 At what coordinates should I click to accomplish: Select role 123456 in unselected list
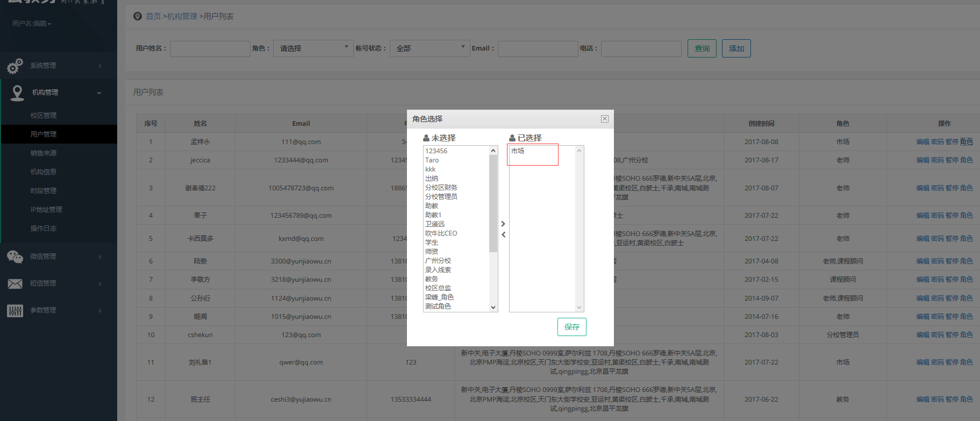coord(456,151)
